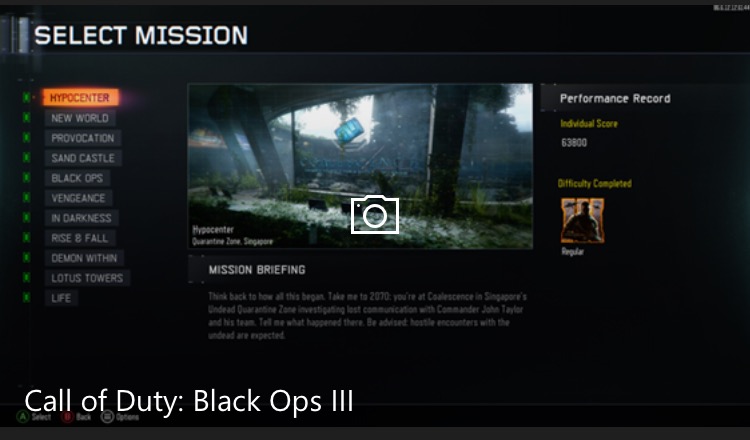This screenshot has height=440, width=750.
Task: Click the Regular difficulty soldier badge
Action: click(x=583, y=220)
